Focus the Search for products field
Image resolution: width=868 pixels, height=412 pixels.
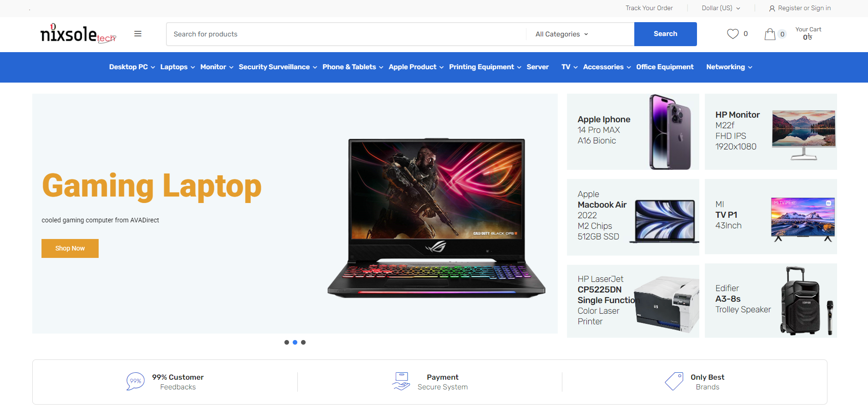tap(346, 34)
